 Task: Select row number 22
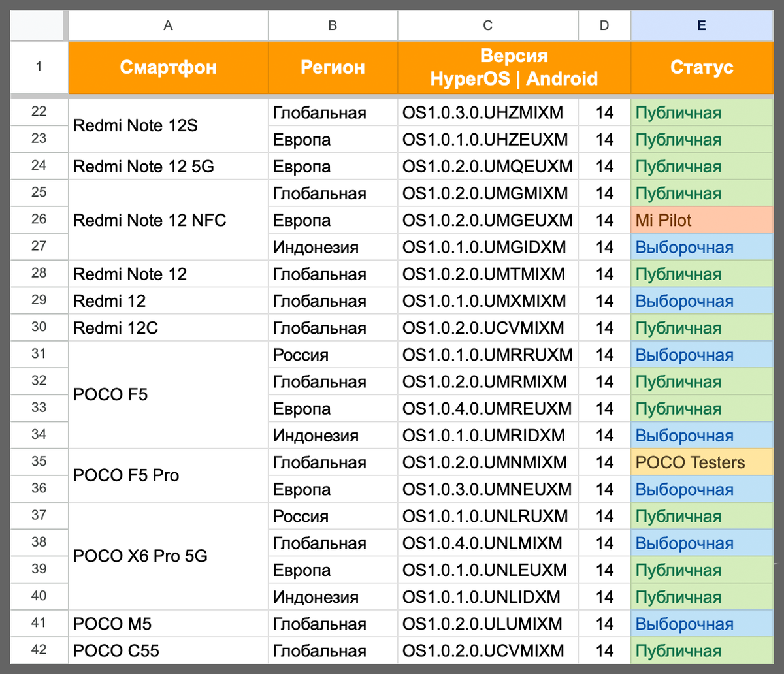click(x=39, y=112)
